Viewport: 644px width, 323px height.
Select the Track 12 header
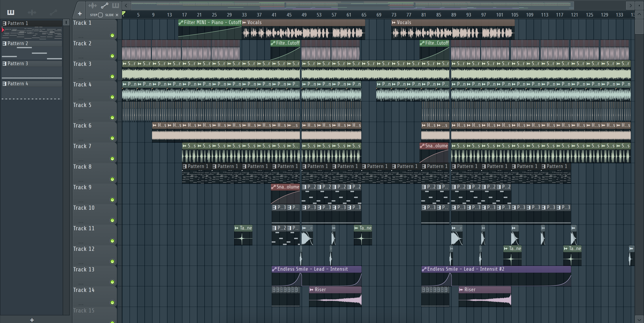95,255
